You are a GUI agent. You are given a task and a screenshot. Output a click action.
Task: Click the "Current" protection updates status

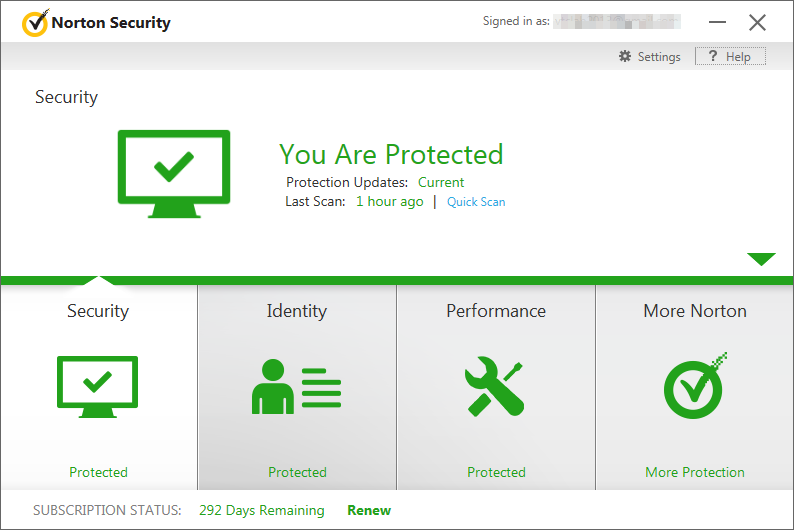(441, 183)
